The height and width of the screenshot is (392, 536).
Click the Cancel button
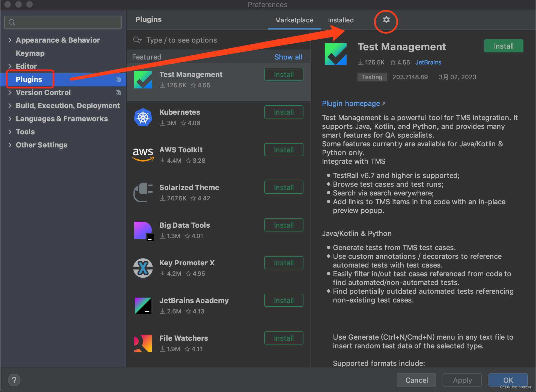[x=416, y=380]
